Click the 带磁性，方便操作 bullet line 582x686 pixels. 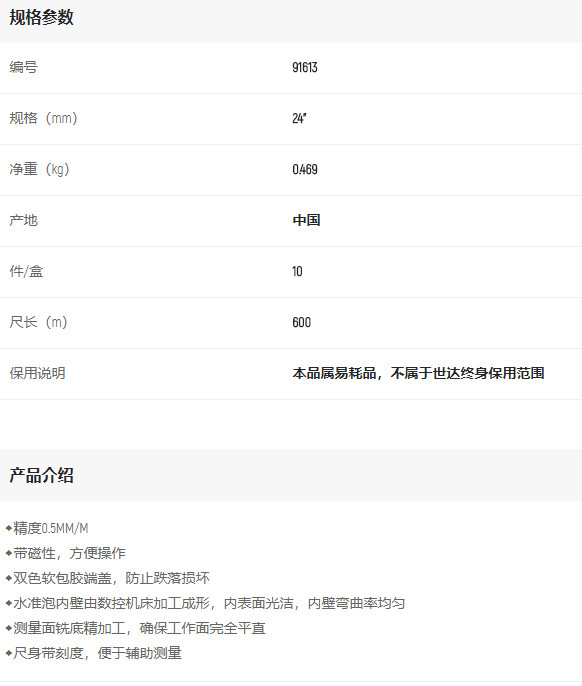(x=66, y=553)
